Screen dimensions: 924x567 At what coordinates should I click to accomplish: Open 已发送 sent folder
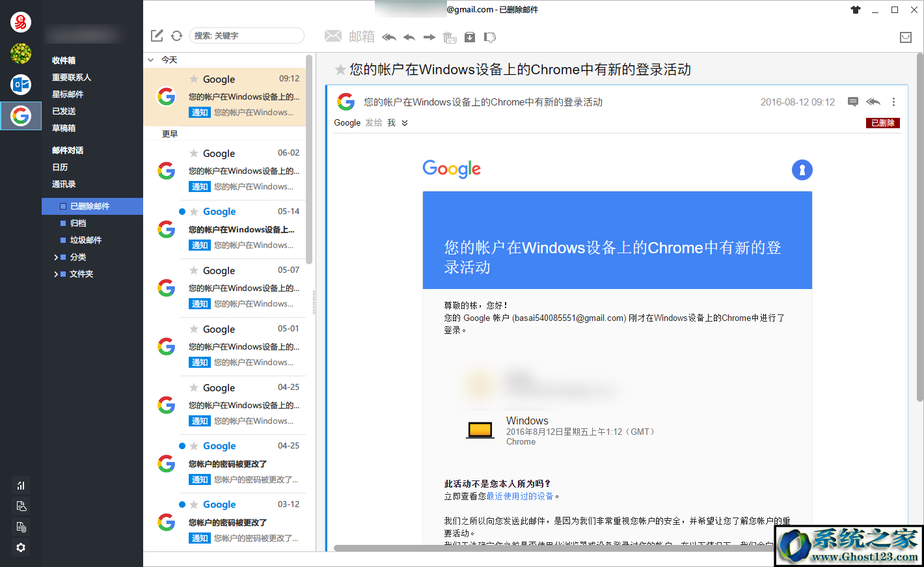coord(64,111)
